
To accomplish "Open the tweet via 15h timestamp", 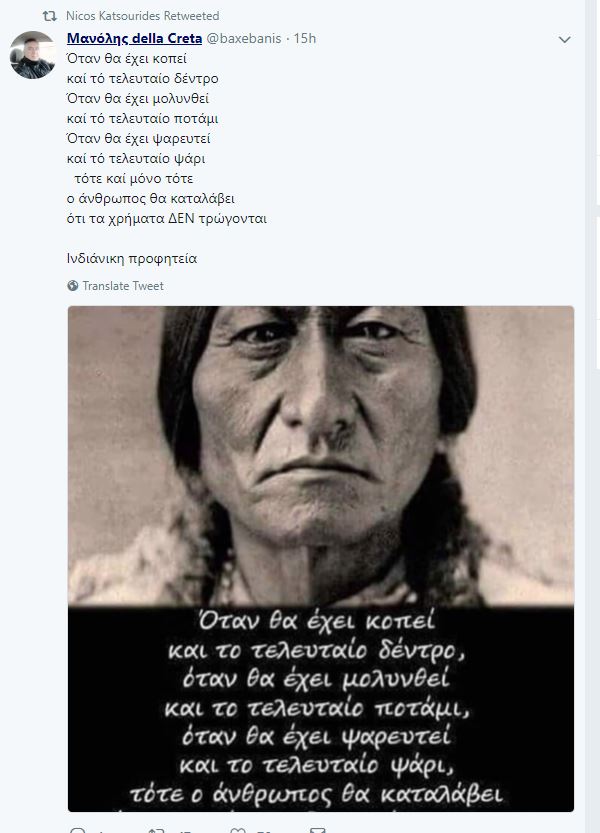I will [x=305, y=38].
